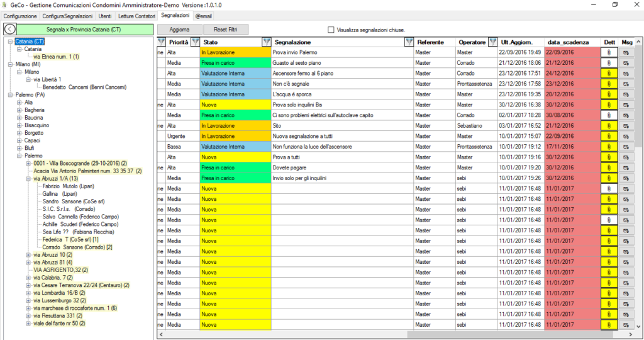Toggle 'Visualizza segnalazioni chiuse' checkbox
This screenshot has width=644, height=340.
tap(331, 30)
